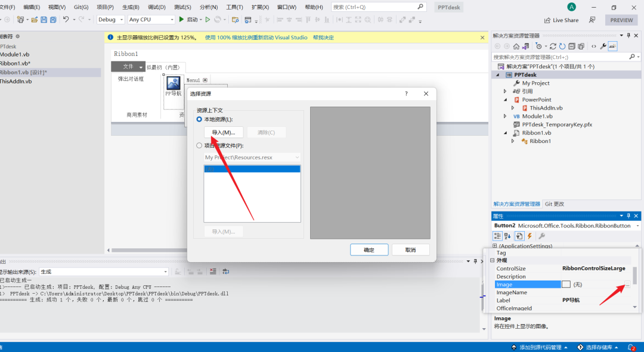
Task: Click Alphabetical sort icon in Properties panel
Action: 507,236
